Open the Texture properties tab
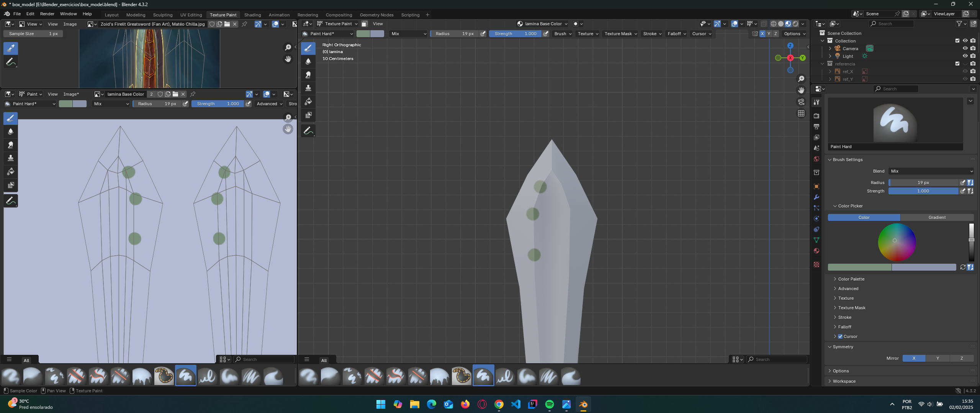This screenshot has height=413, width=980. 816,264
